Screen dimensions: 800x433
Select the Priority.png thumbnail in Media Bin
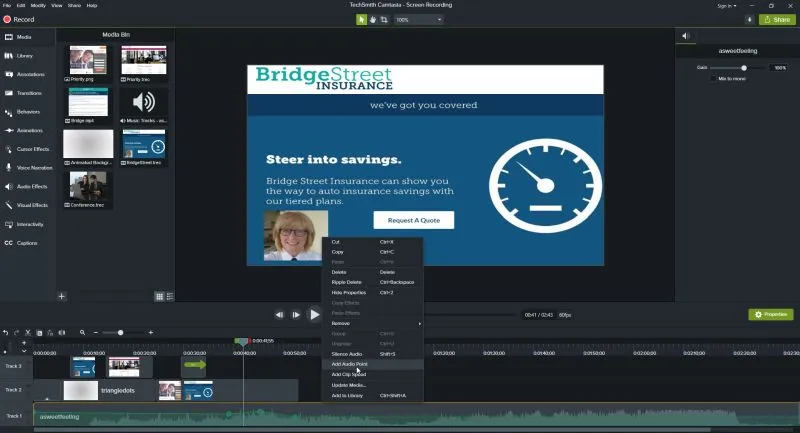88,60
